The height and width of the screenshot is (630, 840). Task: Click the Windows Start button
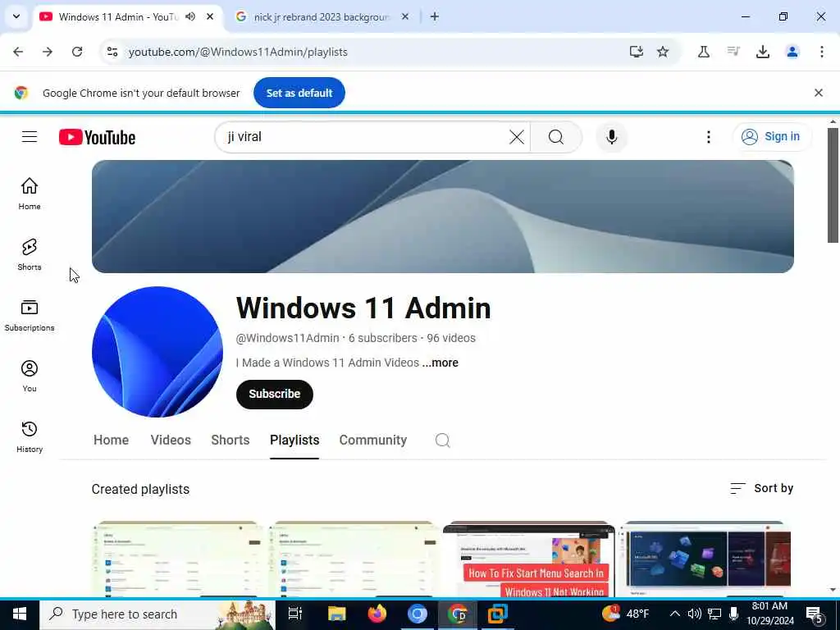pos(20,614)
